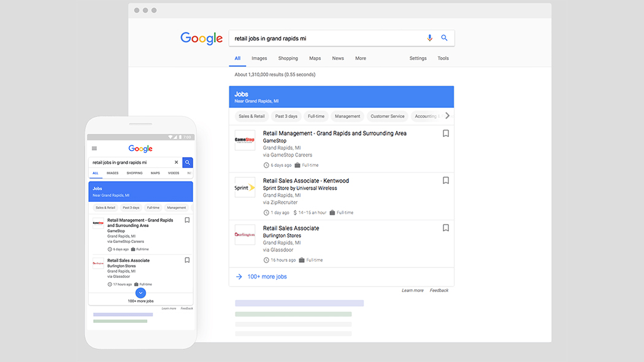This screenshot has width=644, height=362.
Task: Click the microphone voice search icon
Action: 429,38
